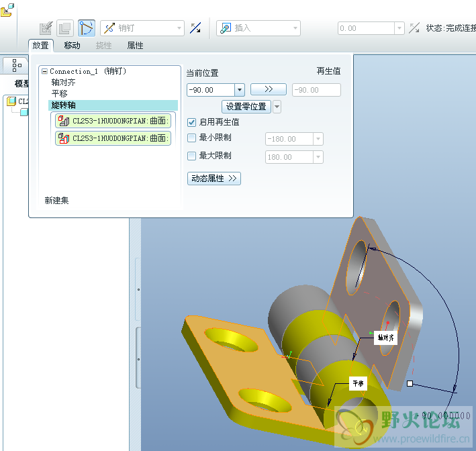Select the 轴对齐 constraint row

63,83
